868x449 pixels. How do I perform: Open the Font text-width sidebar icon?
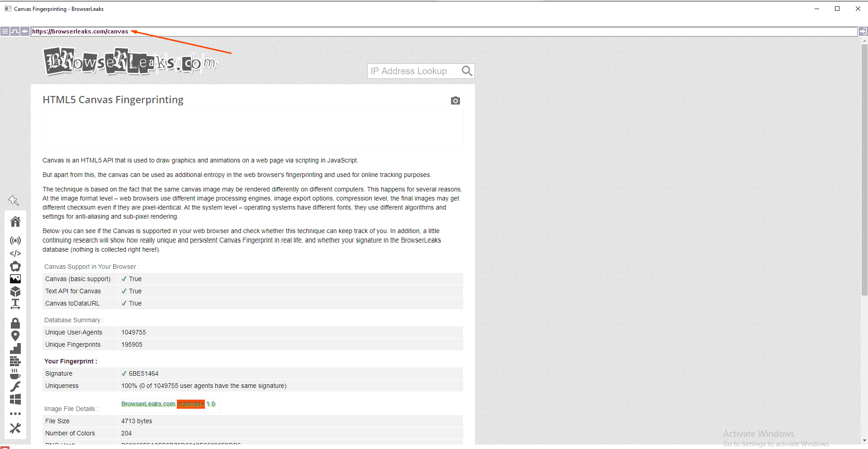(x=15, y=304)
